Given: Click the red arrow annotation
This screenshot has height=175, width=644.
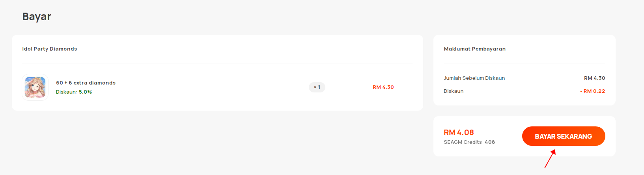Looking at the screenshot, I should [x=550, y=158].
